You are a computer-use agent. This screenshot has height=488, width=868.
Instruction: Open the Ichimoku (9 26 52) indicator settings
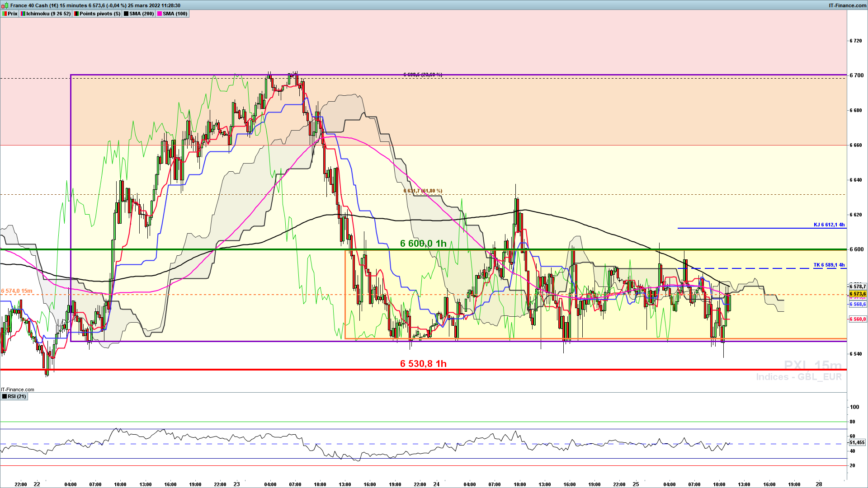point(46,14)
